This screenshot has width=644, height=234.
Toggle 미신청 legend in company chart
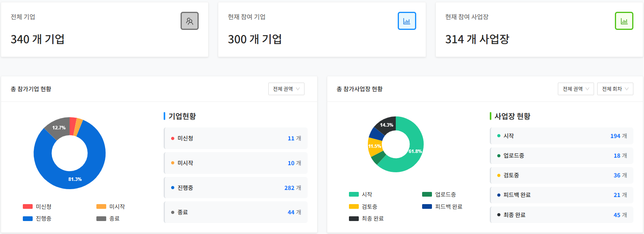37,206
